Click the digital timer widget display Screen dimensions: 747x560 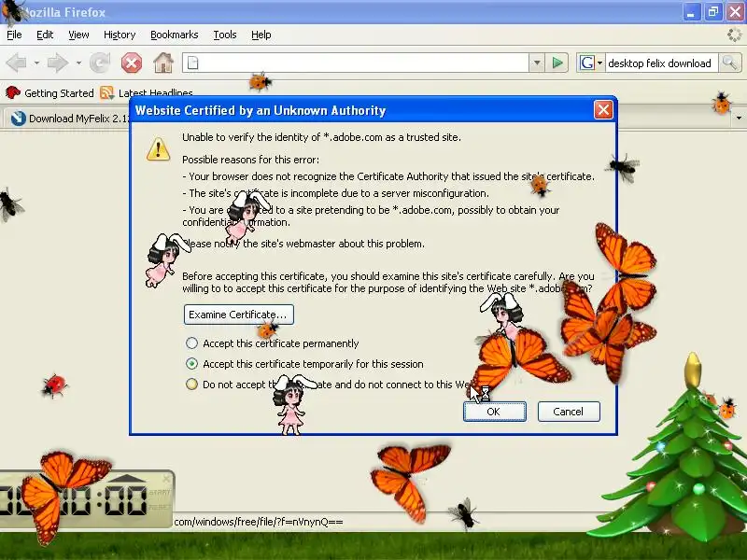click(86, 500)
